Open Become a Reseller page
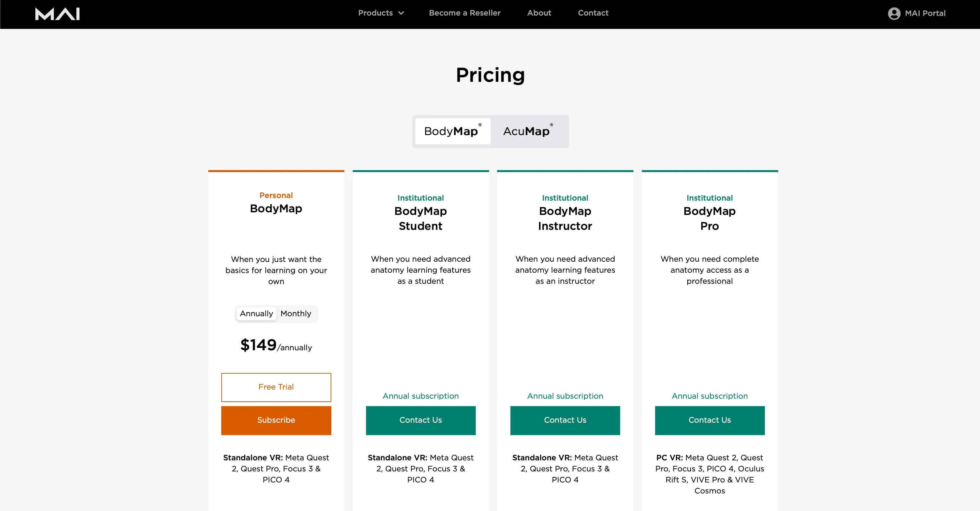Screen dimensions: 980x511 tap(464, 13)
